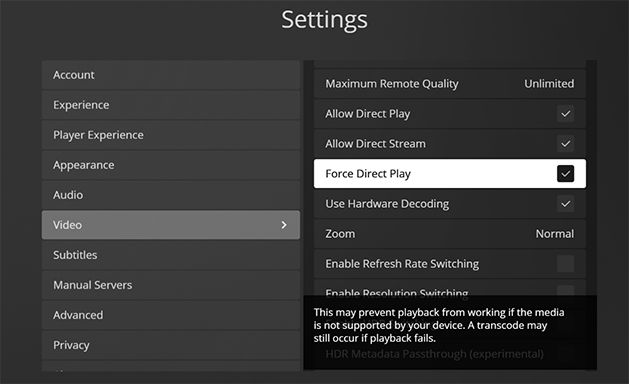Image resolution: width=629 pixels, height=384 pixels.
Task: Go to Advanced settings
Action: (x=170, y=315)
